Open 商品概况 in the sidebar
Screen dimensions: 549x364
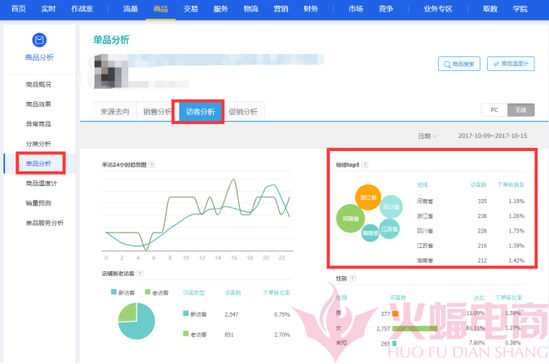[39, 84]
